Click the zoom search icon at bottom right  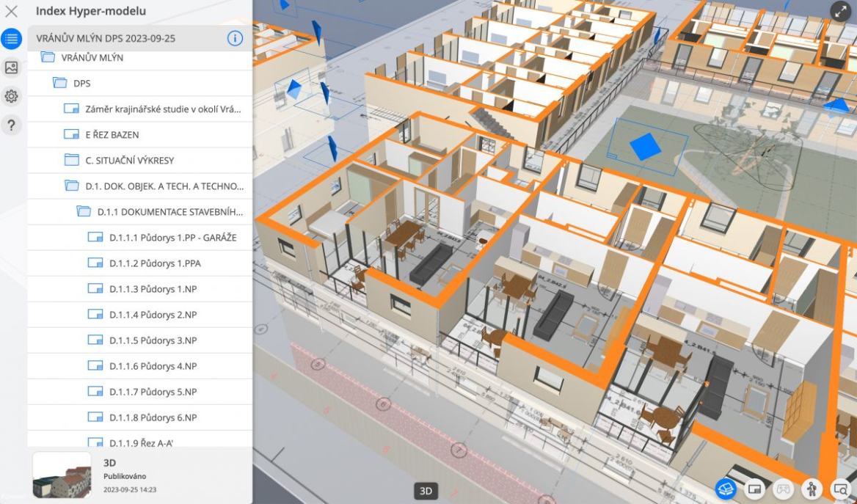click(841, 489)
